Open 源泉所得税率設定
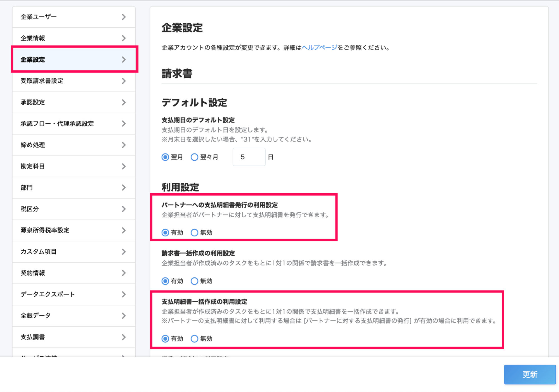 click(74, 230)
